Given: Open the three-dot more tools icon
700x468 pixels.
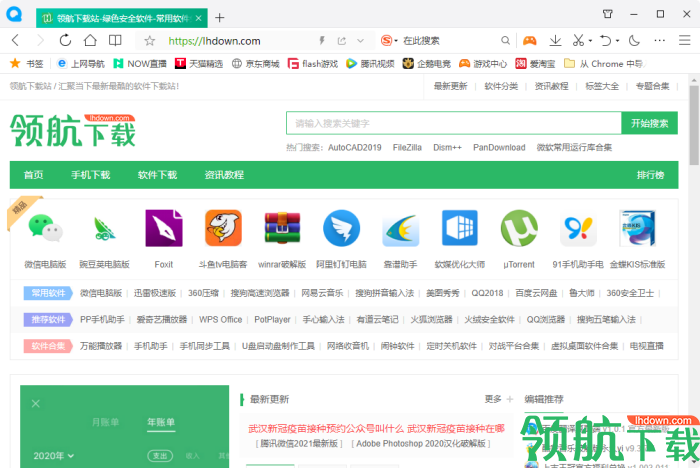Looking at the screenshot, I should tap(659, 41).
